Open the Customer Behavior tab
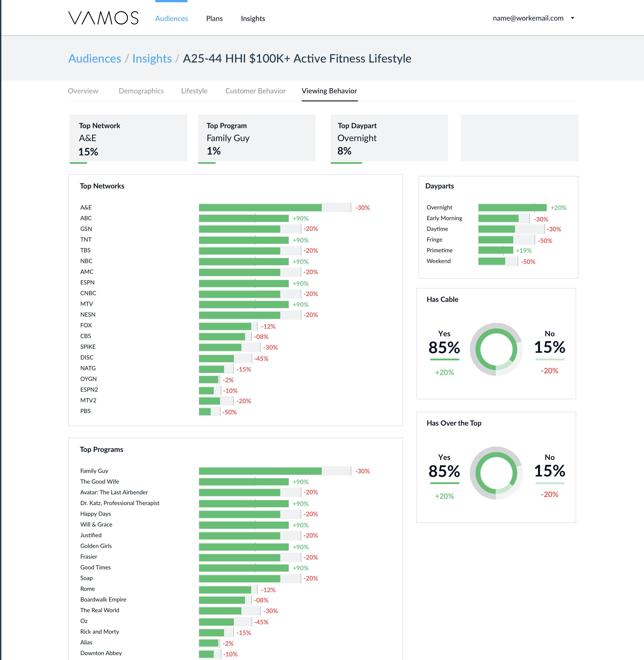 coord(255,91)
